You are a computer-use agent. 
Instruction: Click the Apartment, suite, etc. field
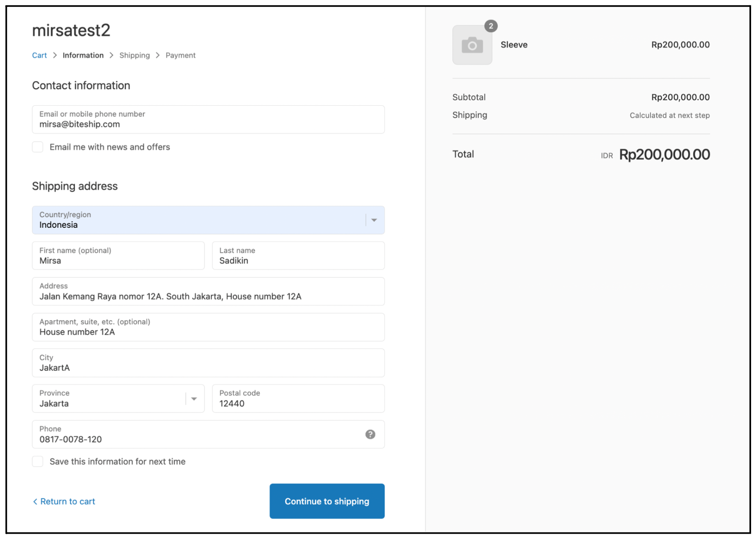[208, 327]
